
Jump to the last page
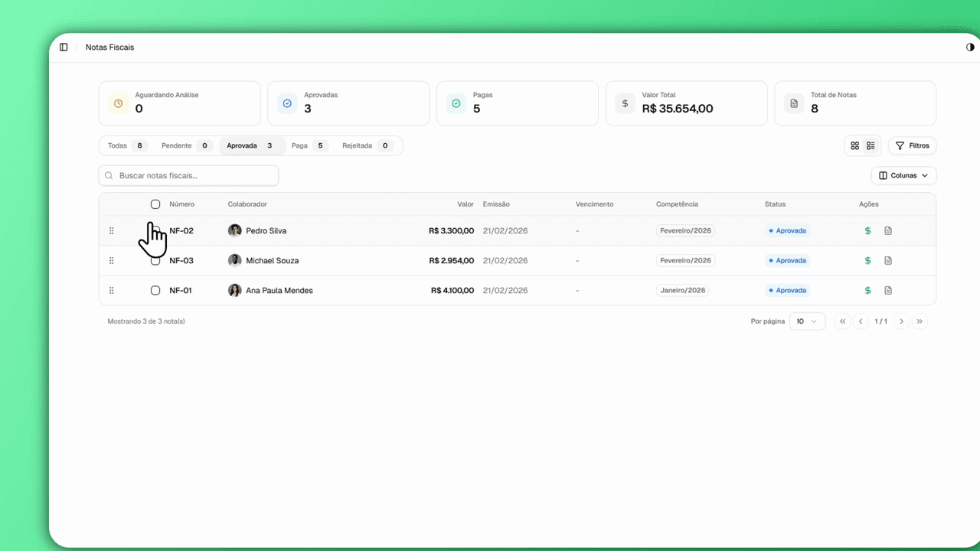(920, 321)
